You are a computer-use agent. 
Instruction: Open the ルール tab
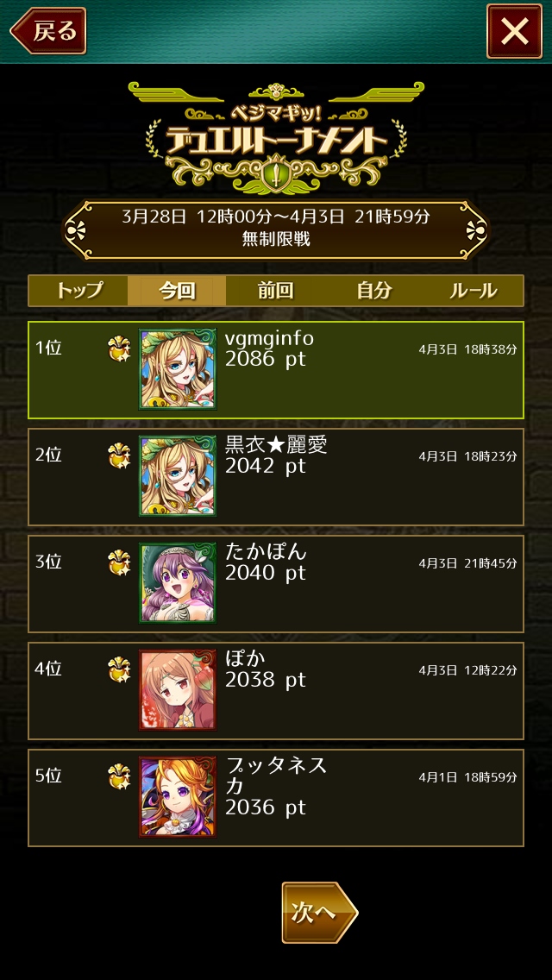[x=474, y=291]
